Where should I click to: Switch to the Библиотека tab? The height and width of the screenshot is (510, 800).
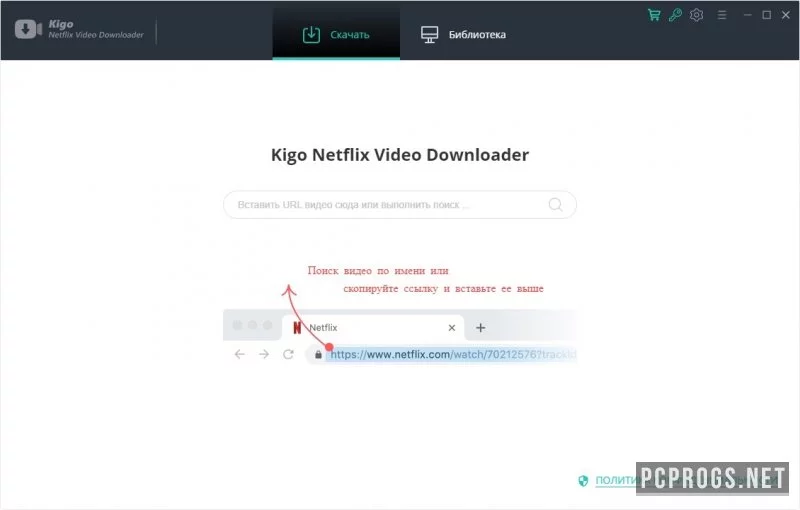(463, 34)
